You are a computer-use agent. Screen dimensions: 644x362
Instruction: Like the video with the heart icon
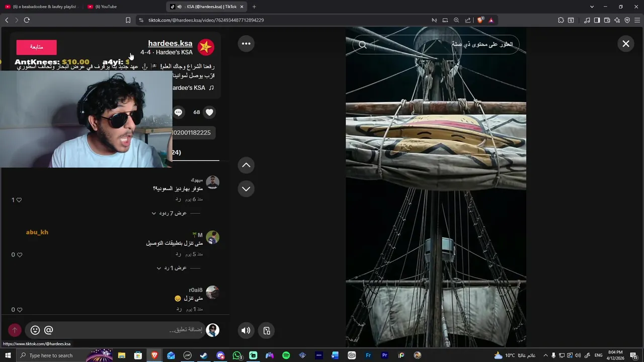tap(210, 112)
